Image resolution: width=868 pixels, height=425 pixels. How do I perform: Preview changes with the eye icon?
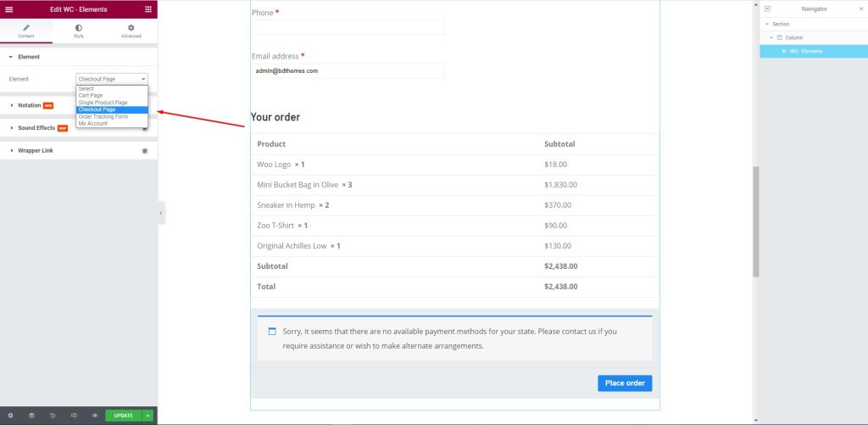tap(94, 416)
